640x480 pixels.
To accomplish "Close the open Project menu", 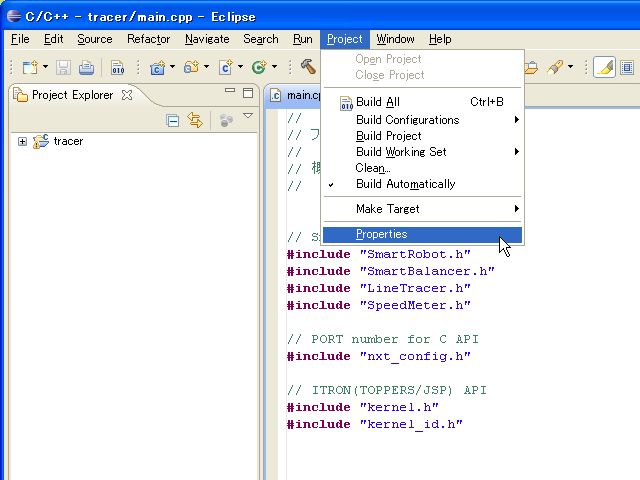I will [345, 39].
